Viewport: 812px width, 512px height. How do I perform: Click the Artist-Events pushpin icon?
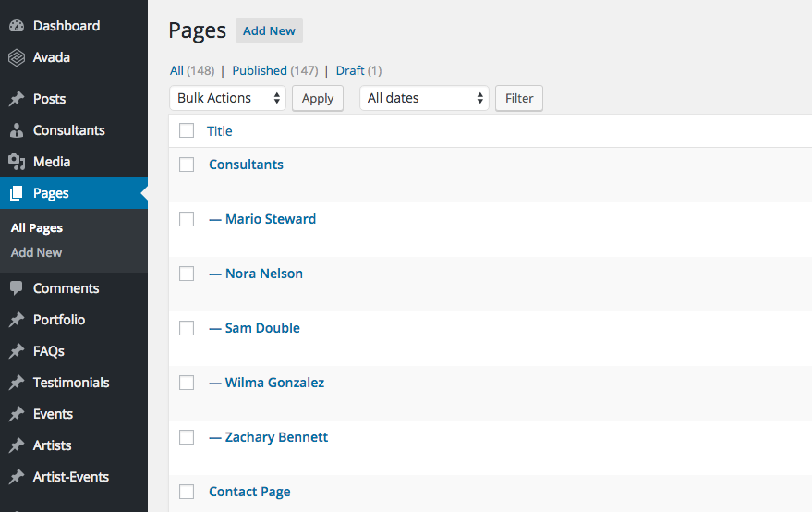(17, 477)
